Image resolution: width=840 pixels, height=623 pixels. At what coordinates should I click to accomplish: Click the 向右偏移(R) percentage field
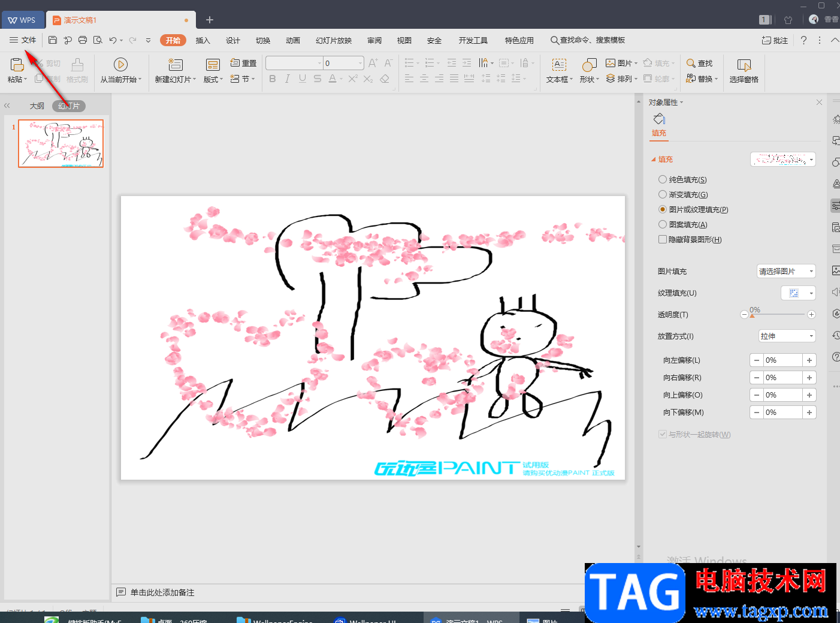click(783, 378)
